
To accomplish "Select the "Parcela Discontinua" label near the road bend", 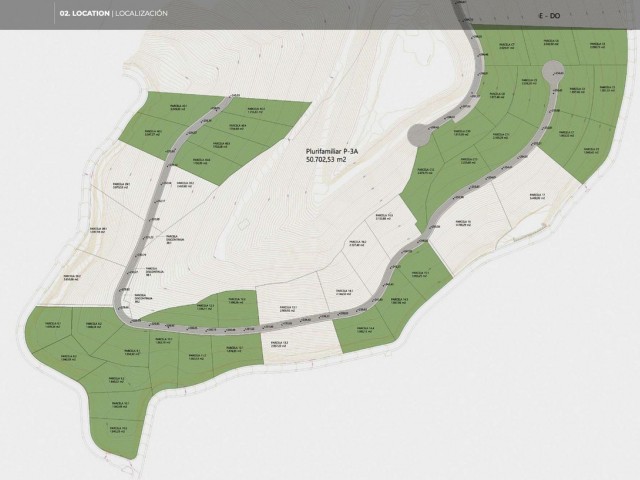I will [x=152, y=270].
